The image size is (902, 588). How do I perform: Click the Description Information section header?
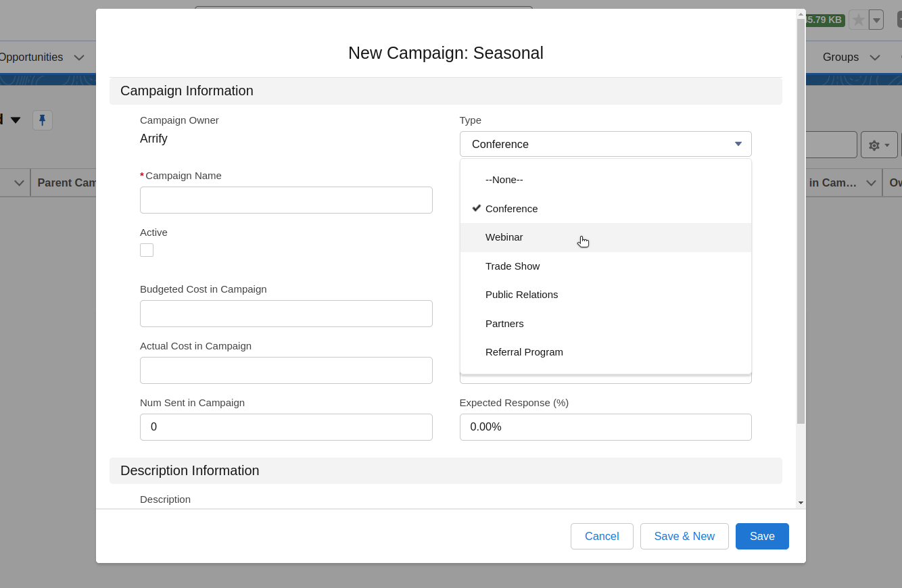[x=446, y=471]
